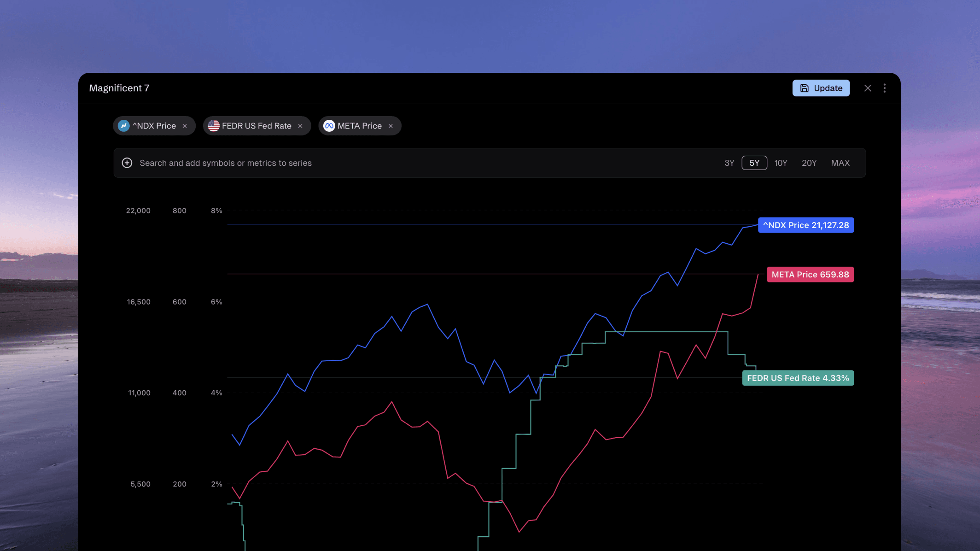The image size is (980, 551).
Task: Select the 5Y time range
Action: (x=754, y=163)
